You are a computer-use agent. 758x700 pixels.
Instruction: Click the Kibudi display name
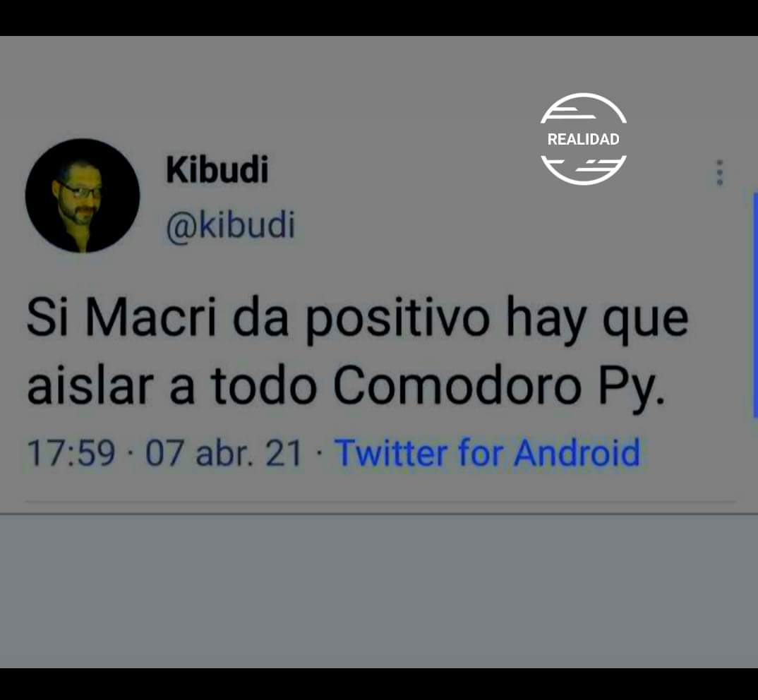(217, 170)
